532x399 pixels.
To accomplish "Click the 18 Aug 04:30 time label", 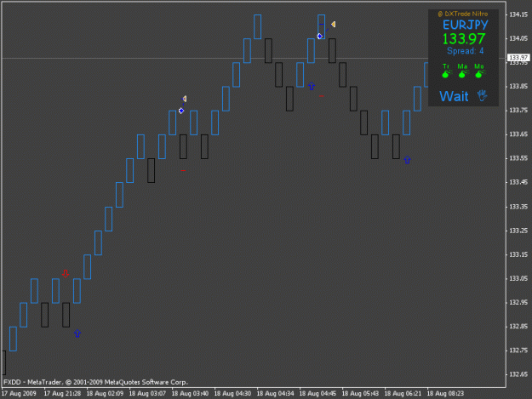I will [232, 394].
